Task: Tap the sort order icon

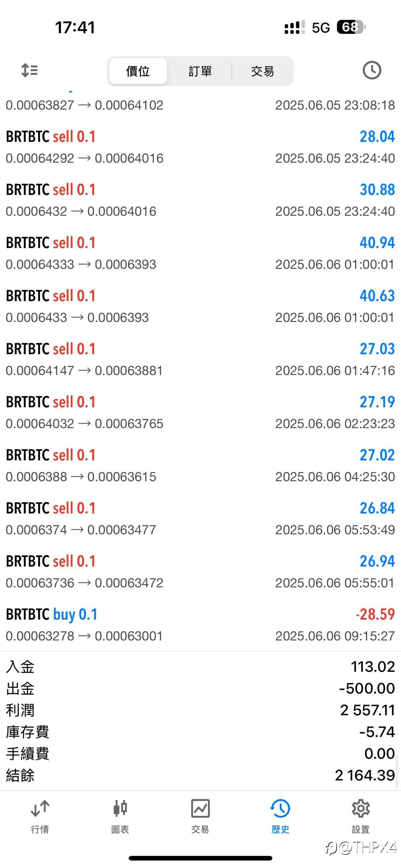Action: [29, 70]
